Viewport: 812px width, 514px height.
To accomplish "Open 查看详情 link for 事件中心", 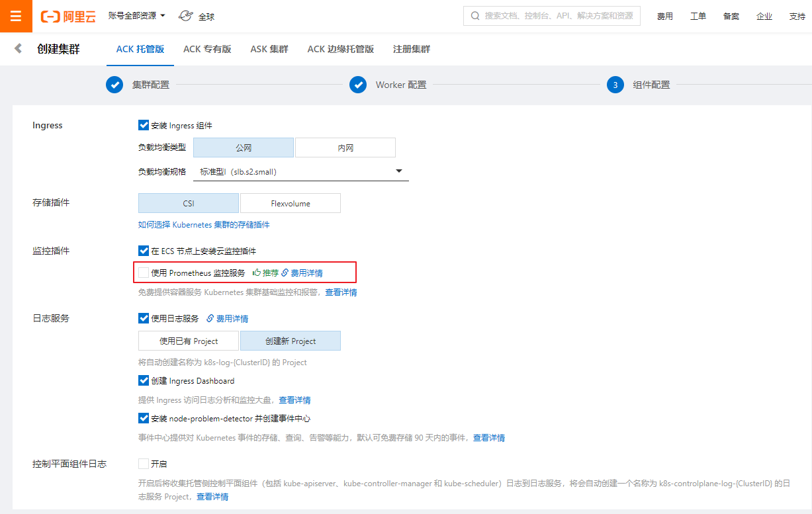I will click(x=489, y=438).
